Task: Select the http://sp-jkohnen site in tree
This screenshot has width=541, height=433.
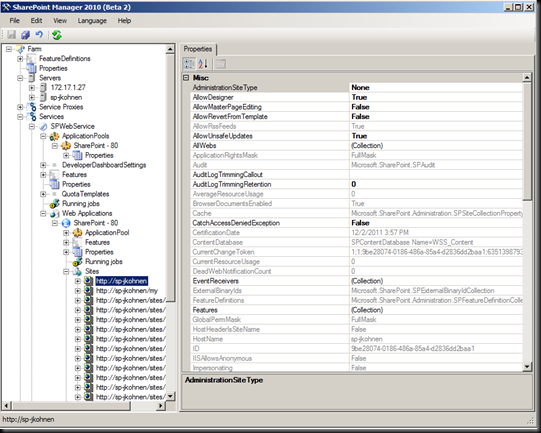Action: 122,281
